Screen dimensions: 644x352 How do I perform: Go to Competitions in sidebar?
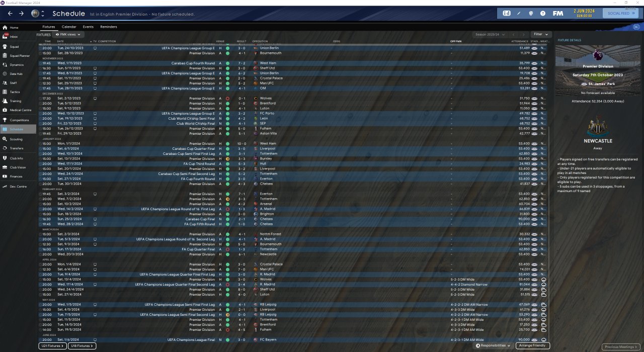tap(19, 120)
